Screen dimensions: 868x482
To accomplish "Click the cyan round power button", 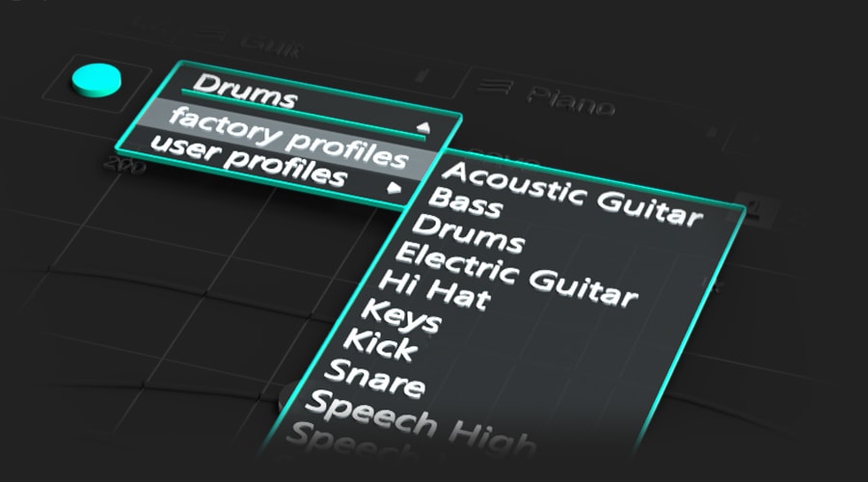I will click(x=96, y=81).
